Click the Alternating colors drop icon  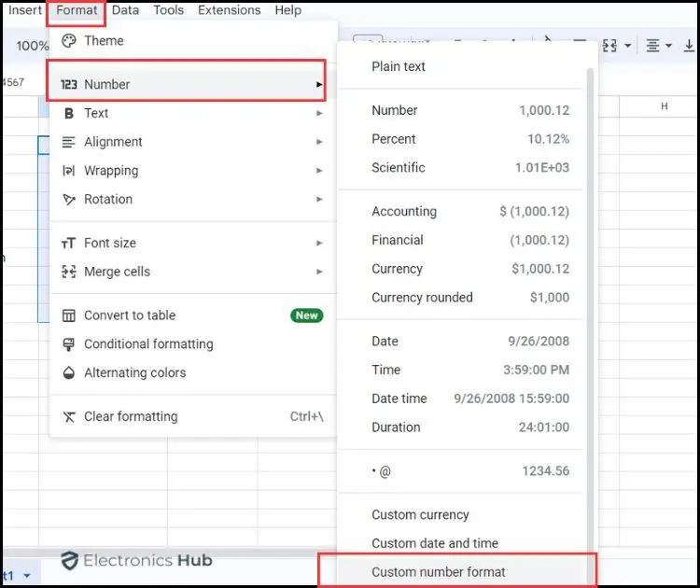[x=69, y=372]
